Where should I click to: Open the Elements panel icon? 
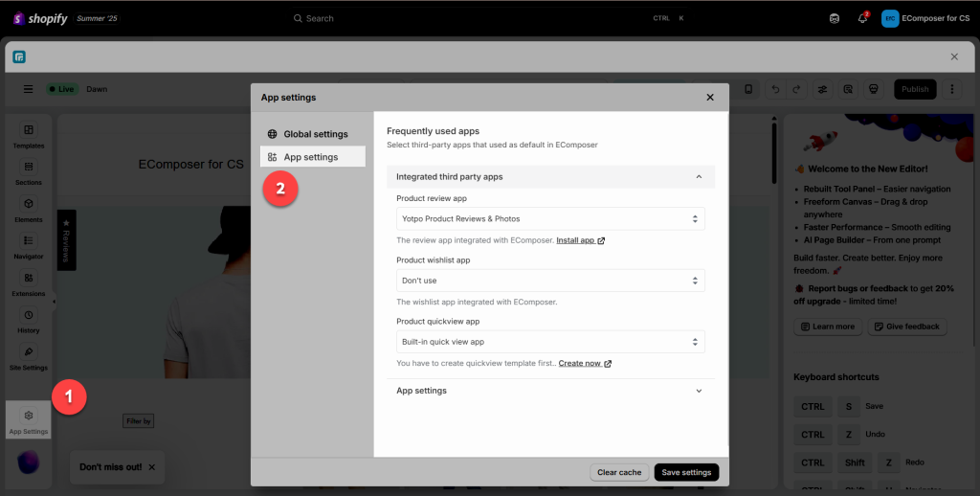(x=28, y=204)
